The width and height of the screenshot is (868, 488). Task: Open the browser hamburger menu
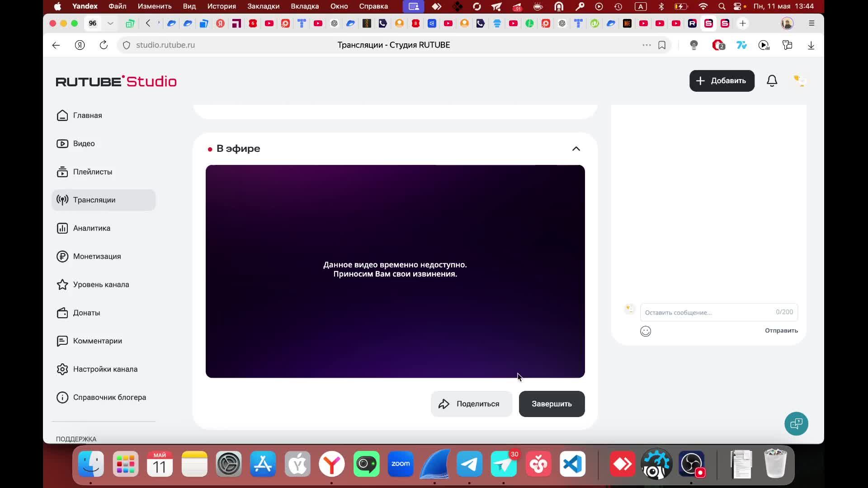coord(811,23)
